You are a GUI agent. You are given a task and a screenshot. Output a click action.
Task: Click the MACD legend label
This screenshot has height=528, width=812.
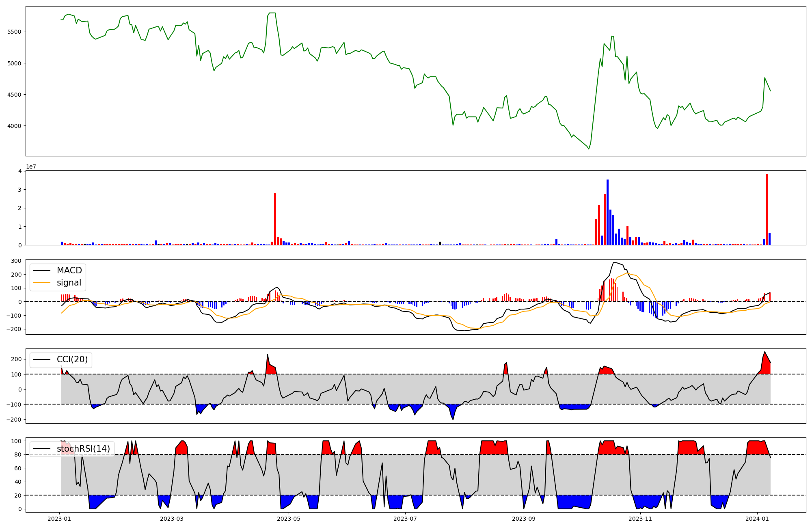tap(69, 270)
